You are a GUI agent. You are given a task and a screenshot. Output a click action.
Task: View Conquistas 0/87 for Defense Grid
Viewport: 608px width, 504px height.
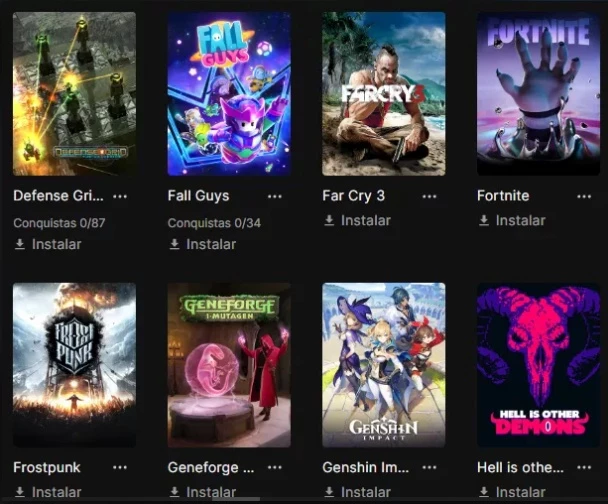click(59, 223)
